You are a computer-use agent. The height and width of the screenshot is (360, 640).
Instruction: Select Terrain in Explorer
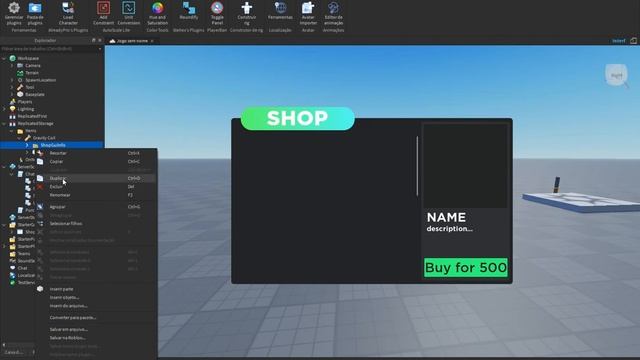pos(31,73)
